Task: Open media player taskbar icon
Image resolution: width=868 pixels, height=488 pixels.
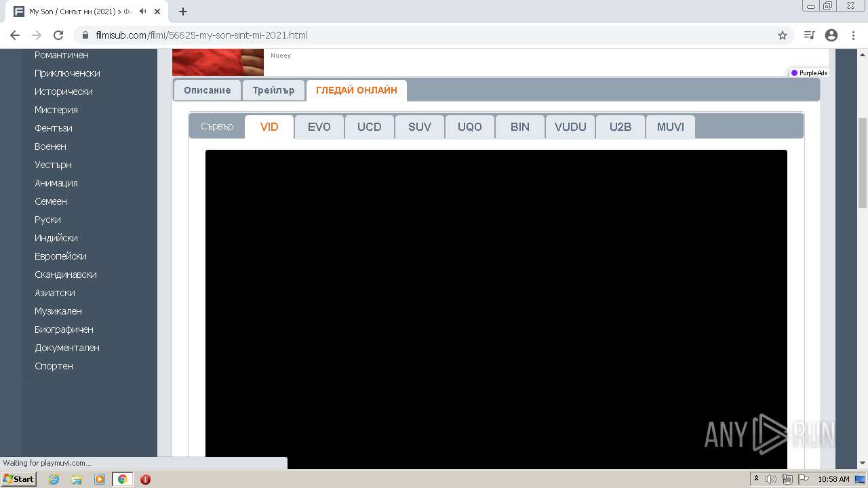Action: pos(100,479)
